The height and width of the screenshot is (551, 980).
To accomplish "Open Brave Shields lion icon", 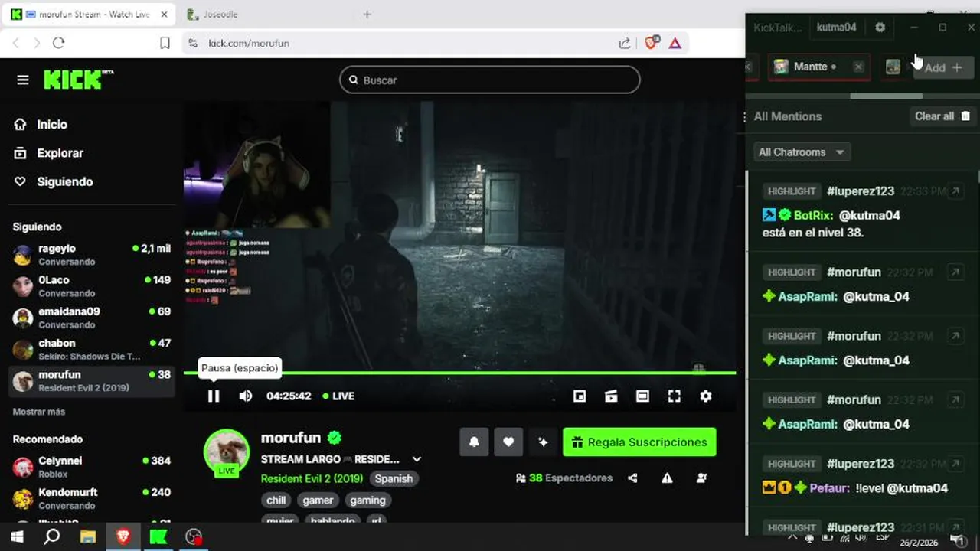I will pos(651,44).
